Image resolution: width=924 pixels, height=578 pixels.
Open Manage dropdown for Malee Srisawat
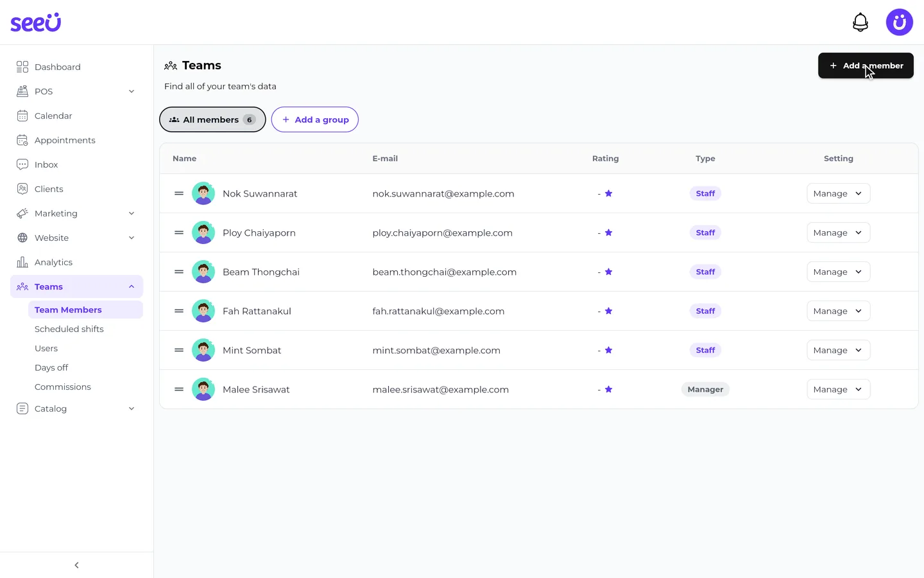[838, 389]
